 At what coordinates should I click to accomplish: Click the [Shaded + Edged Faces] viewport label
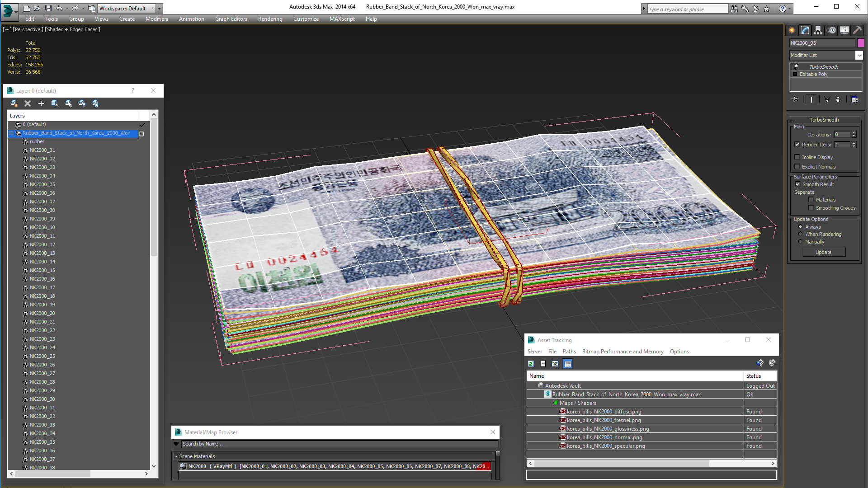[72, 29]
